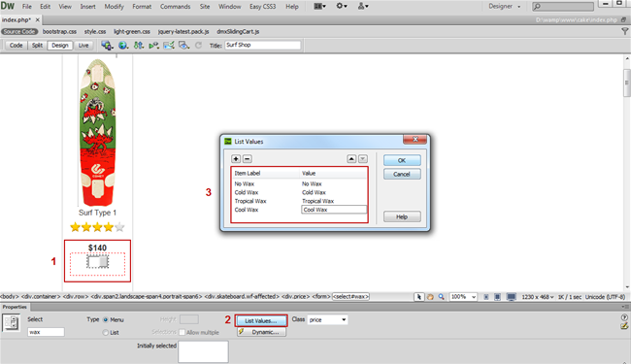
Task: Open the Class dropdown showing price
Action: tap(327, 319)
